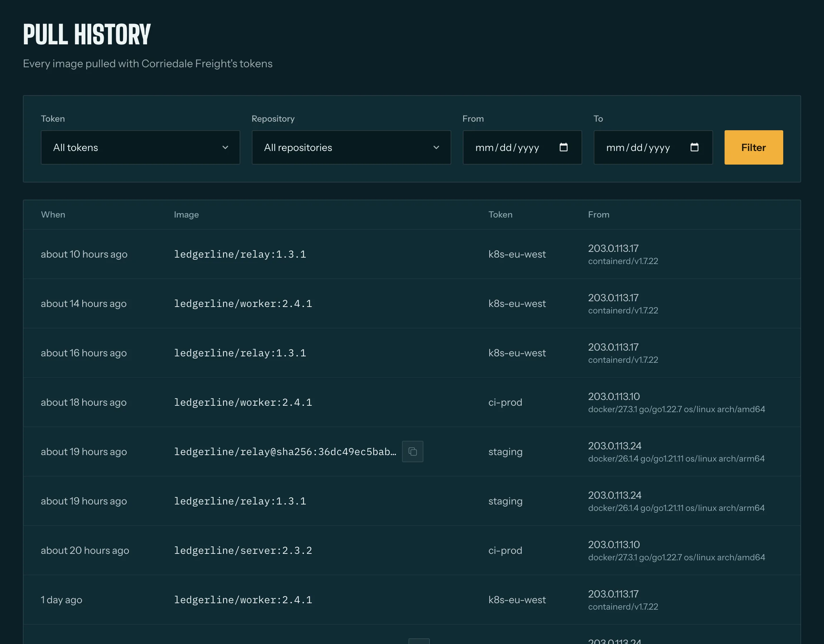The width and height of the screenshot is (824, 644).
Task: Click ci-prod token in 20 hours ago row
Action: (505, 550)
